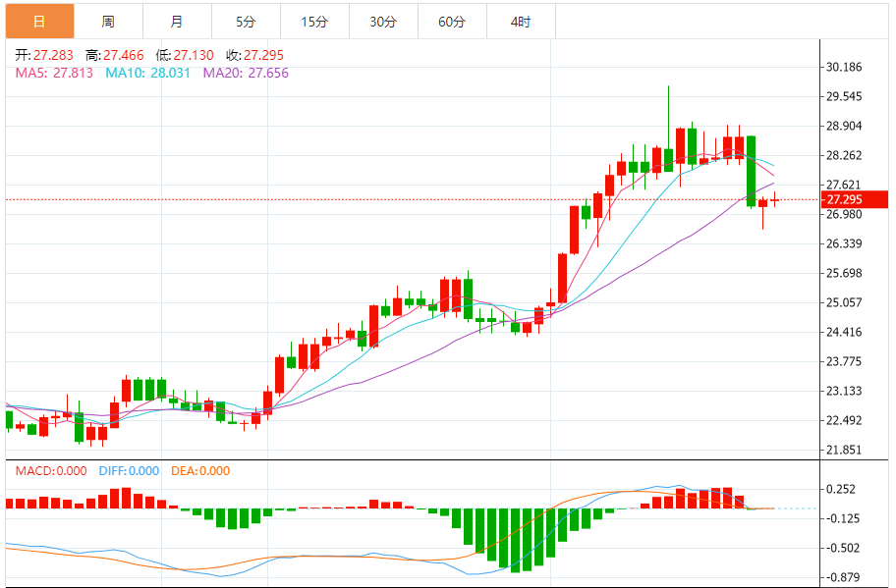Open the 30分 chart tab
Screen dimensions: 896x588
(x=383, y=22)
